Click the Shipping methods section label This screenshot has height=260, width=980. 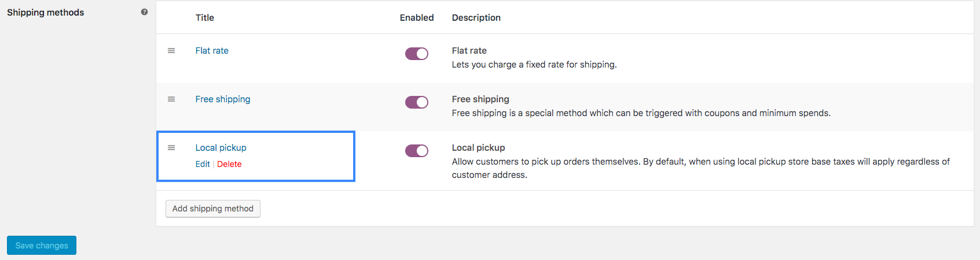pyautogui.click(x=46, y=13)
